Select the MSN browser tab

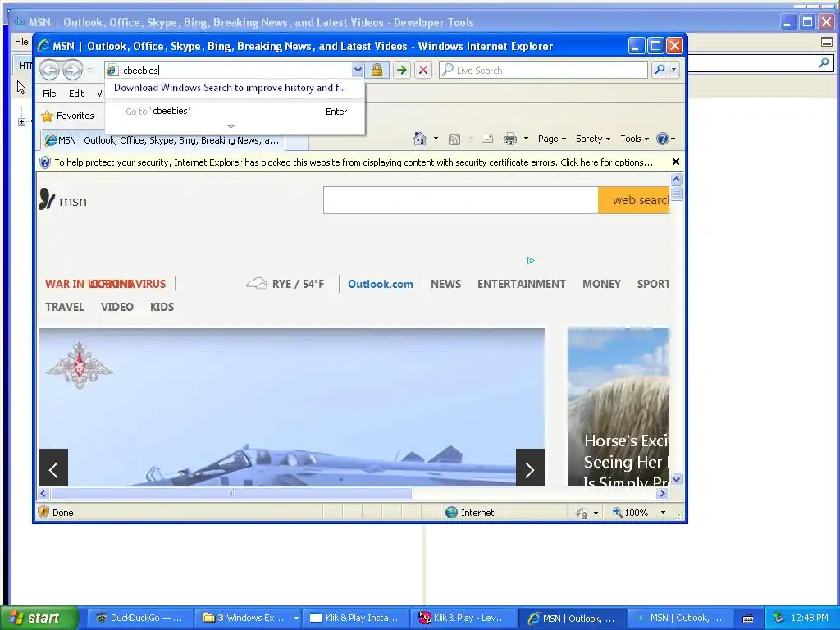pos(162,140)
